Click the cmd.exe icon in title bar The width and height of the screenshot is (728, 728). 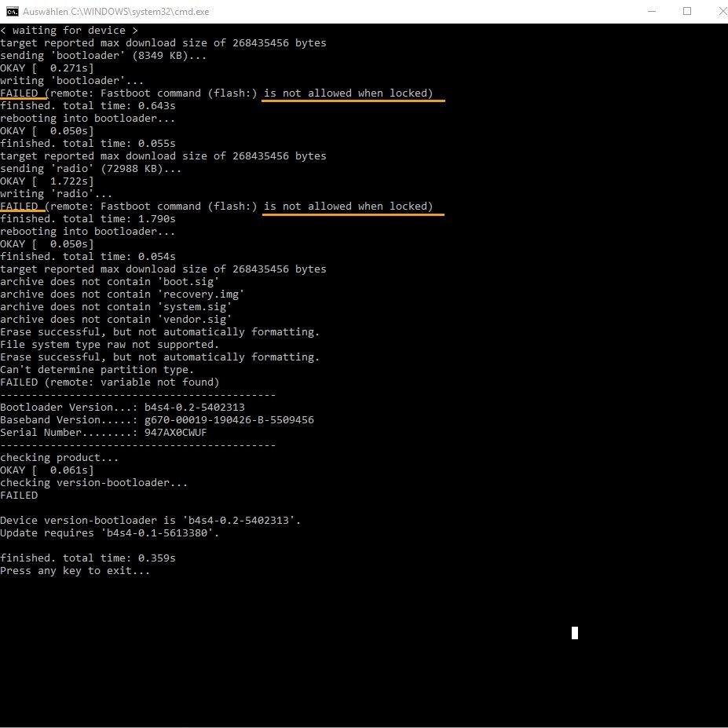click(13, 11)
